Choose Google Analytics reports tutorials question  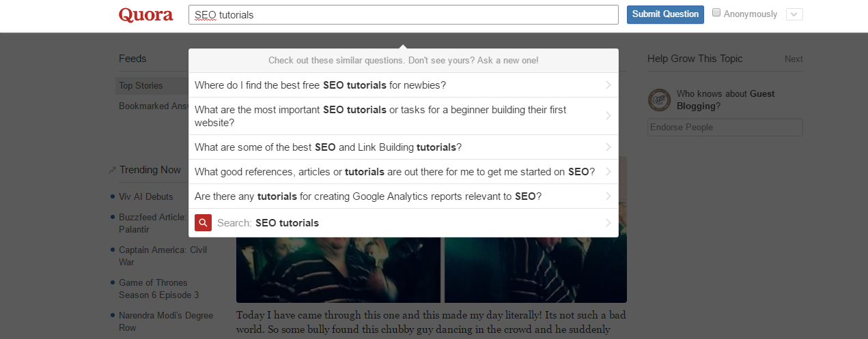(x=368, y=196)
